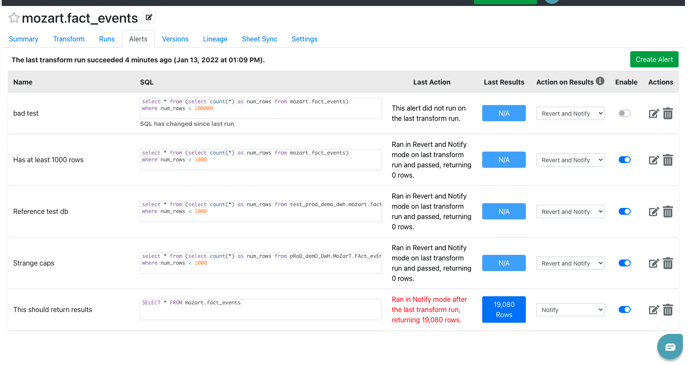Viewport: 688px width, 365px height.
Task: Disable the 'Strange caps' alert toggle
Action: coord(624,263)
